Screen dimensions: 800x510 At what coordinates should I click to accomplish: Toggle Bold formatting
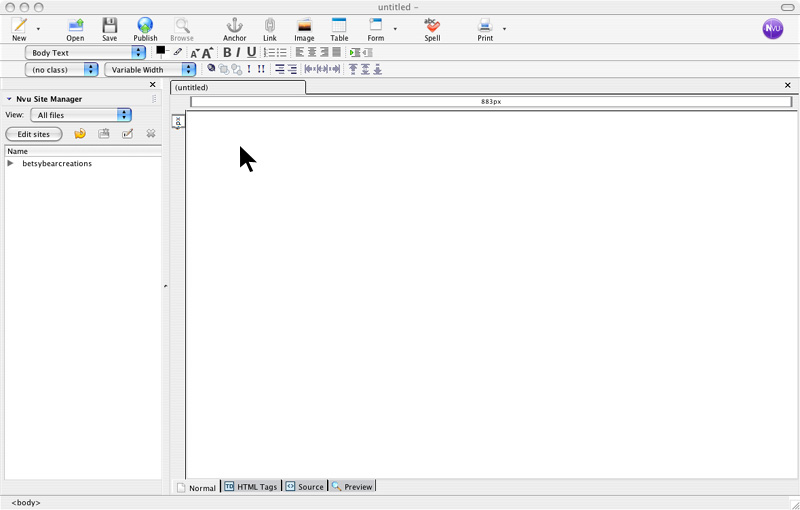(227, 53)
